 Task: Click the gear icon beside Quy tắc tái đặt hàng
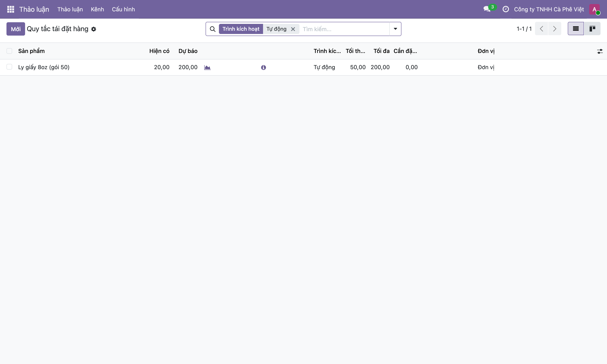coord(93,29)
